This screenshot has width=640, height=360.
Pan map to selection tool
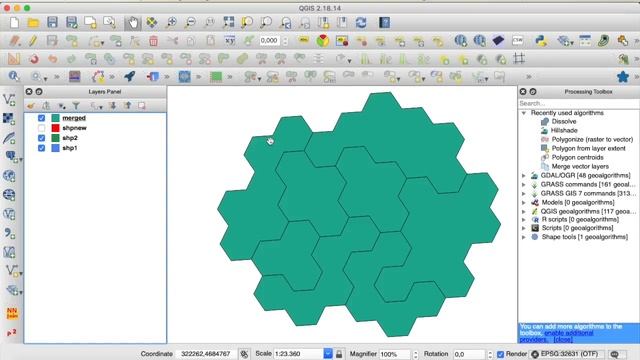tap(152, 22)
